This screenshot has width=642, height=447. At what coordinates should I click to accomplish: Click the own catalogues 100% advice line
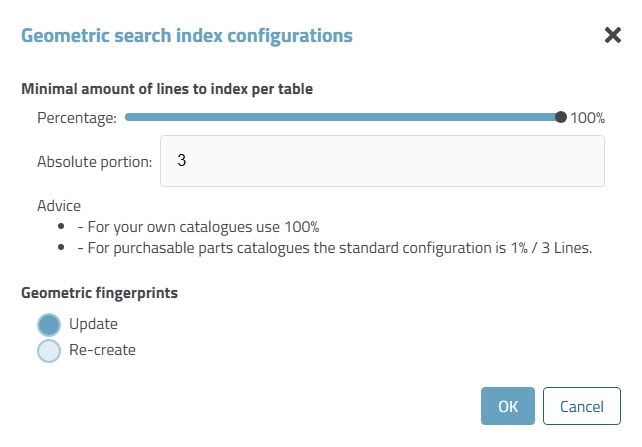[x=197, y=225]
